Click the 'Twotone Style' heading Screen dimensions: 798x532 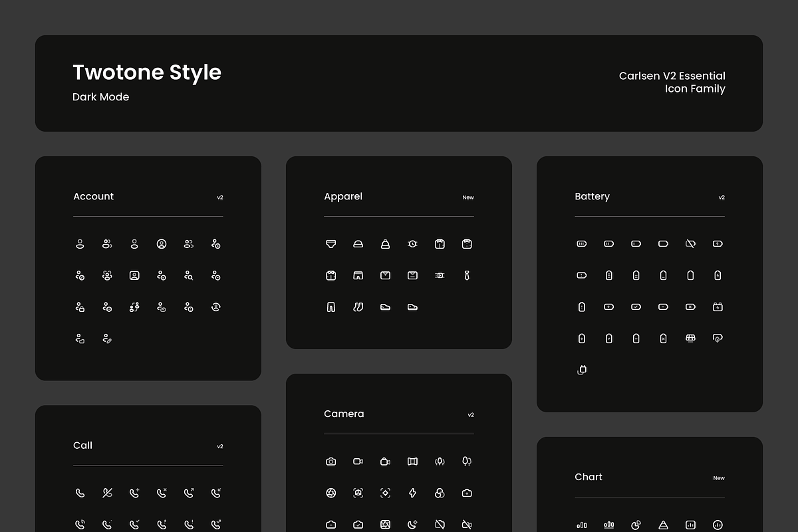point(147,72)
